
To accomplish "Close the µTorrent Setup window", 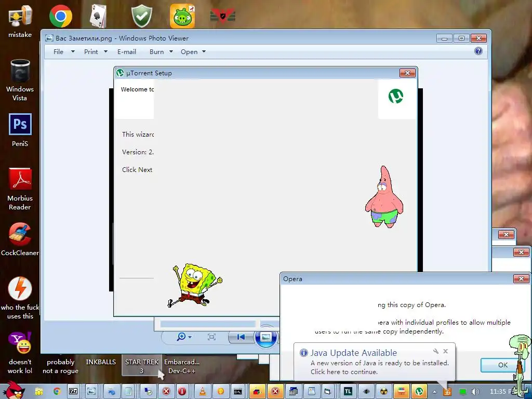I will click(x=407, y=73).
